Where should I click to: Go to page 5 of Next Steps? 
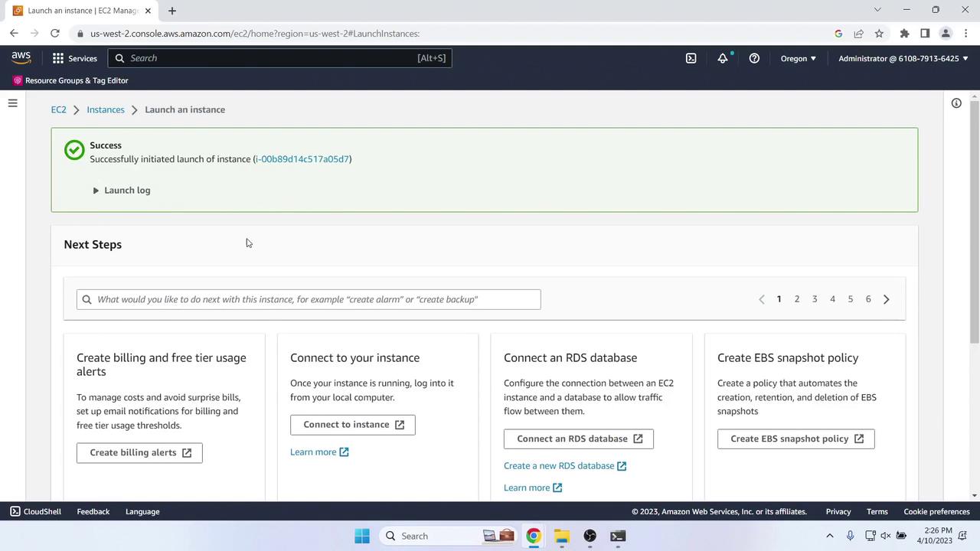850,299
